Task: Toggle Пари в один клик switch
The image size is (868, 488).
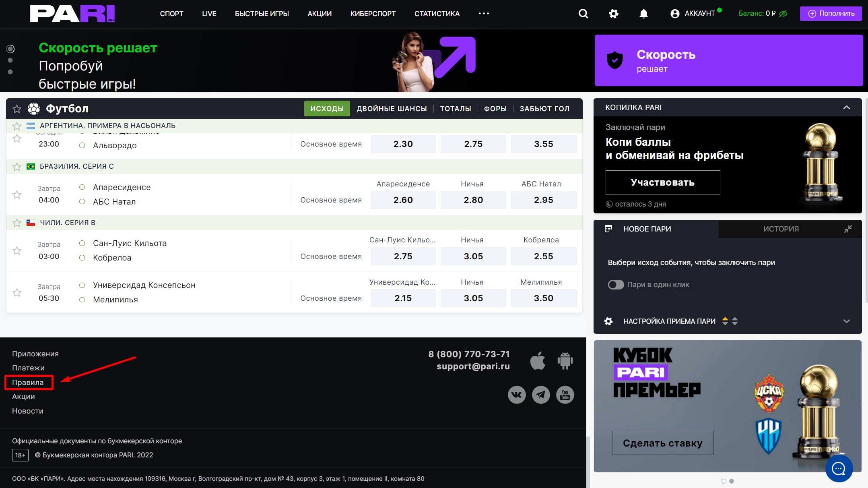Action: 616,285
